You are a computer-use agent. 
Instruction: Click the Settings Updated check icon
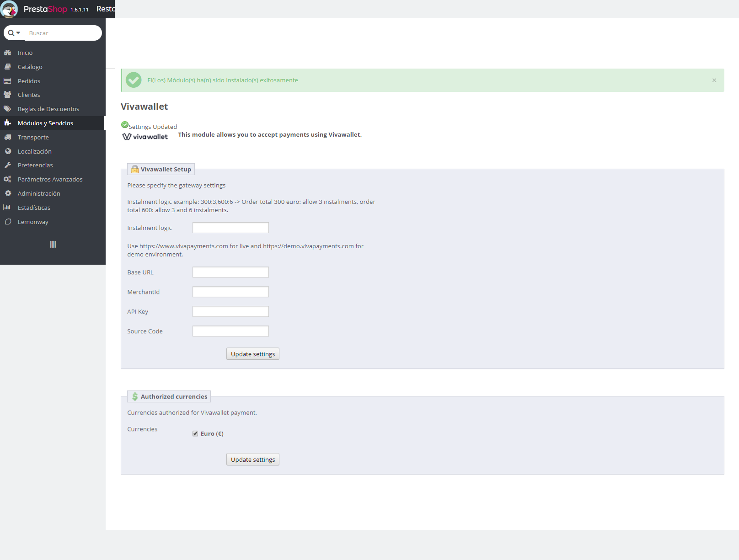[x=125, y=125]
